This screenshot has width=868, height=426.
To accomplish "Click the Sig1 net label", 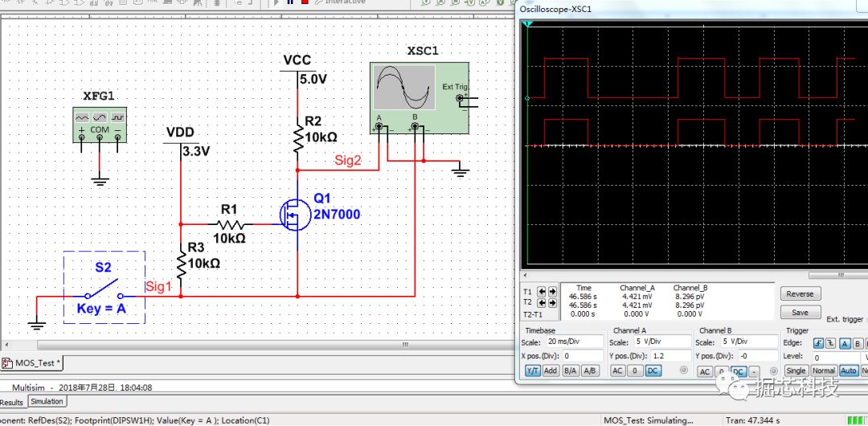I will click(159, 286).
